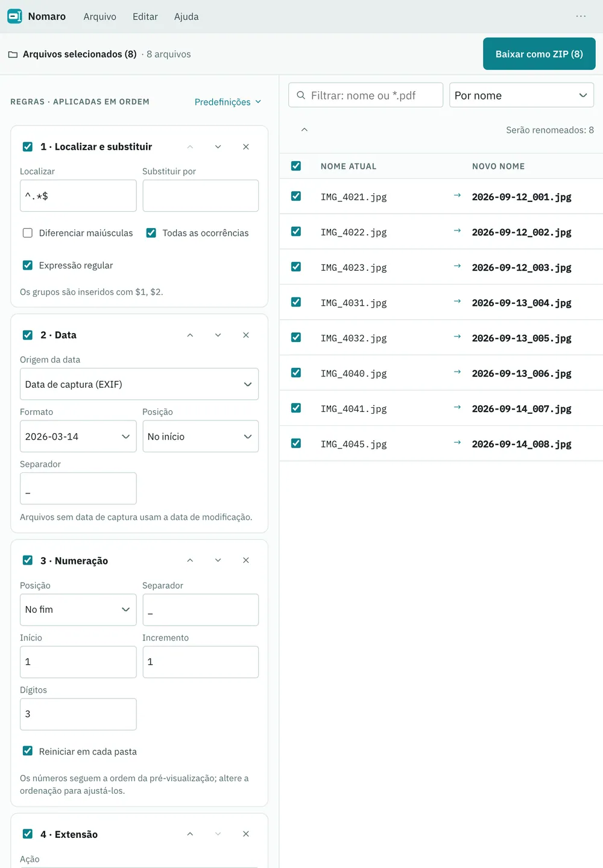Viewport: 603px width, 868px height.
Task: Disable the Expressão regular option
Action: click(x=28, y=265)
